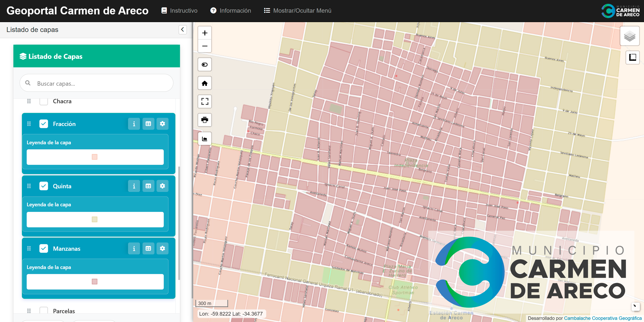
Task: Open Fracción layer info button
Action: (134, 124)
